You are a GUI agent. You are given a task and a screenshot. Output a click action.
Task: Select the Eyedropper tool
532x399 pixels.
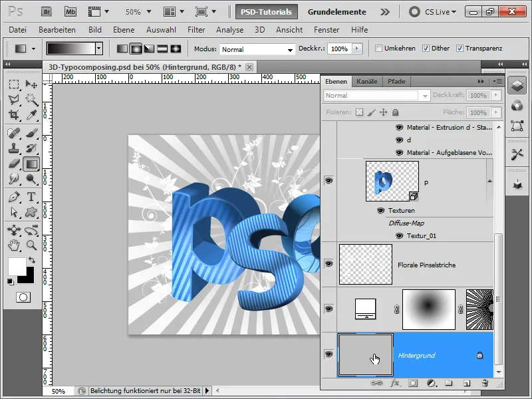tap(31, 114)
